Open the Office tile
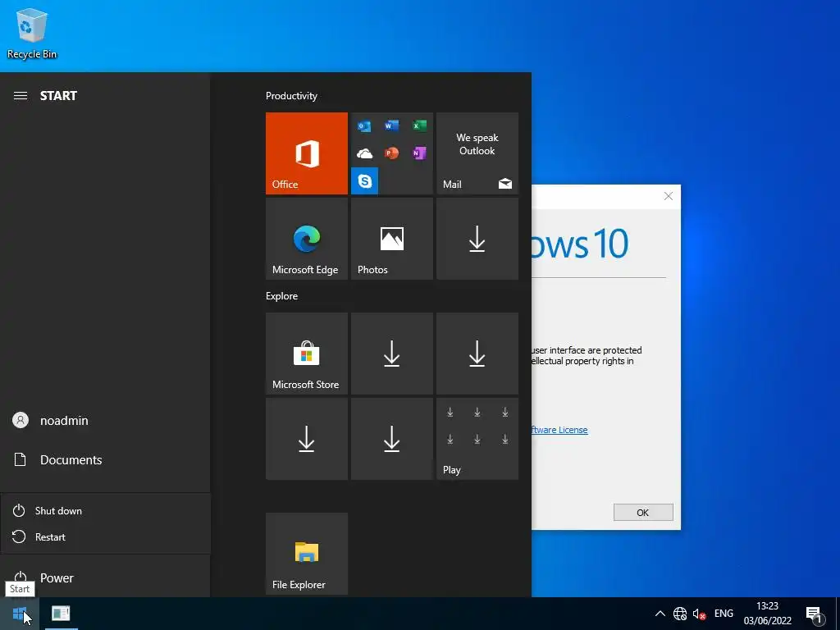The image size is (840, 630). pyautogui.click(x=307, y=153)
